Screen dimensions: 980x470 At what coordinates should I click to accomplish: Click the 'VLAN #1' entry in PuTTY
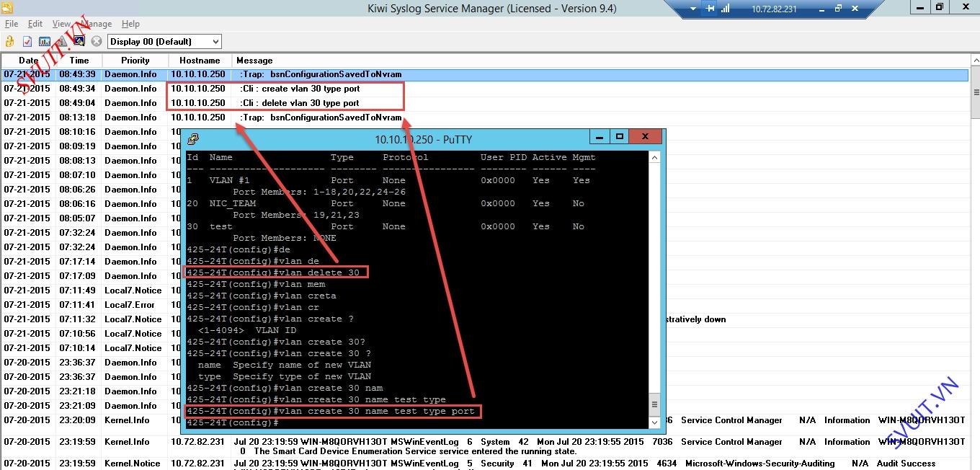pyautogui.click(x=230, y=180)
